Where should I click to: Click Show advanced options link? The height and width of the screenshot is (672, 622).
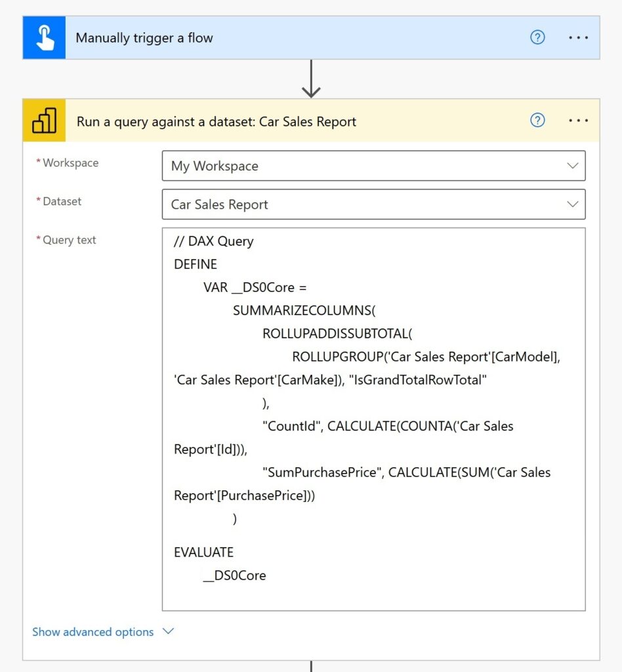click(93, 632)
